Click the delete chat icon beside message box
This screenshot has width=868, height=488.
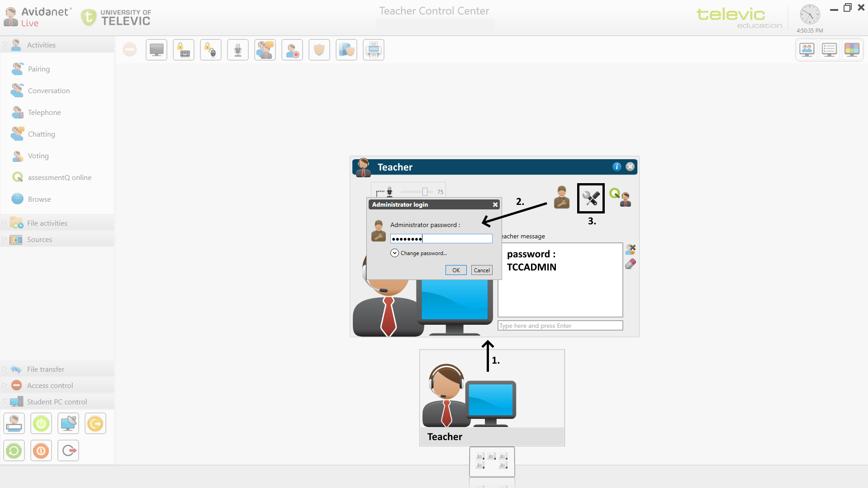click(x=631, y=249)
